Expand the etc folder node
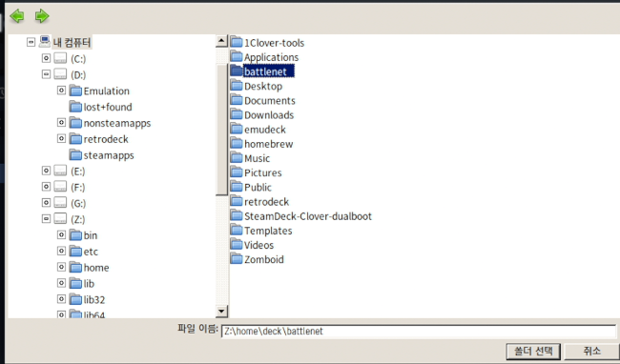 pyautogui.click(x=61, y=252)
